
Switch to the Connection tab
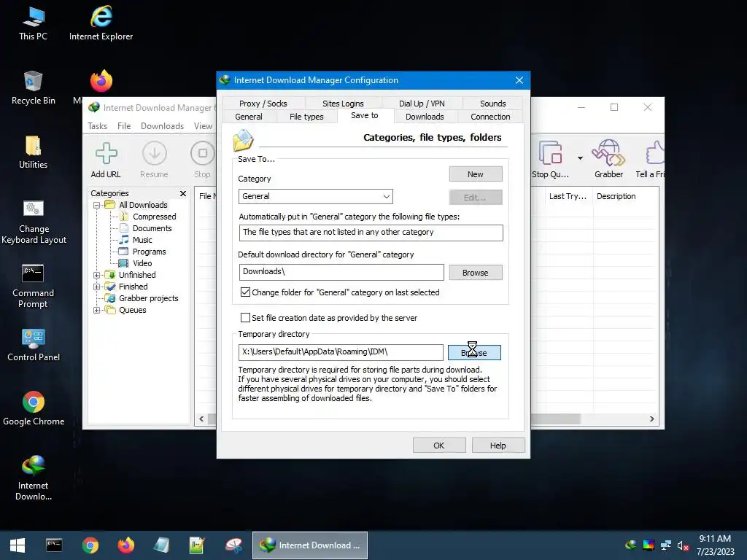490,117
